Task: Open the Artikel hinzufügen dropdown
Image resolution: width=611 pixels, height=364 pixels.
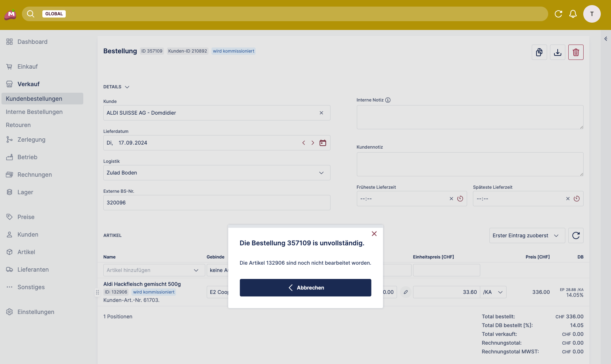Action: point(154,270)
